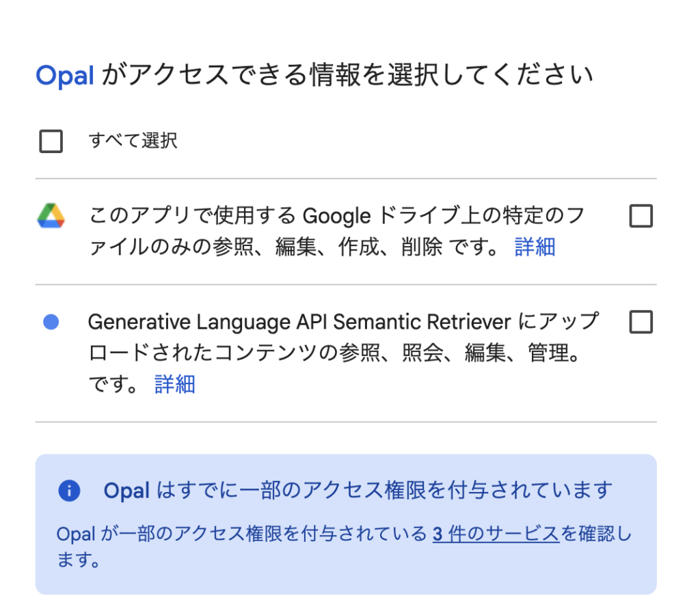Enable the すべて選択 checkbox
Viewport: 700px width, 615px height.
[x=51, y=141]
